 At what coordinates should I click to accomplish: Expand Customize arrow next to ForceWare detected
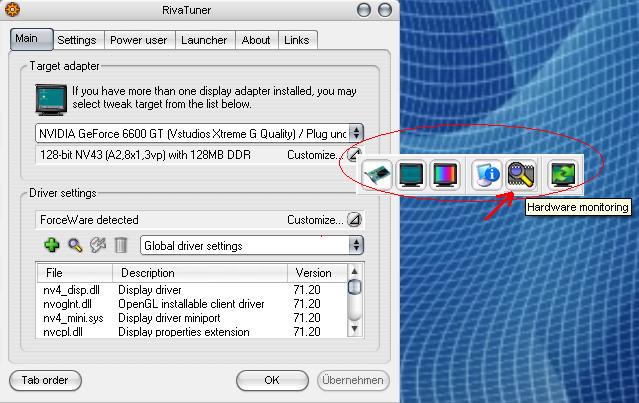pyautogui.click(x=354, y=220)
